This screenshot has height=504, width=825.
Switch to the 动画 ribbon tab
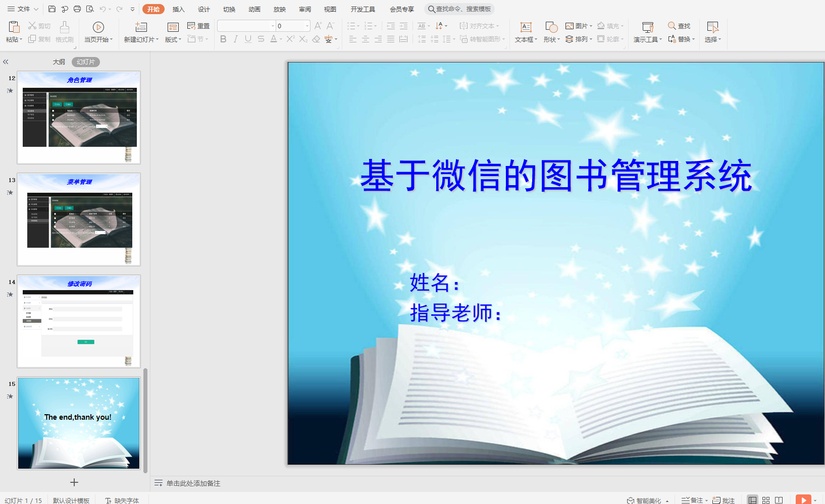(x=254, y=9)
